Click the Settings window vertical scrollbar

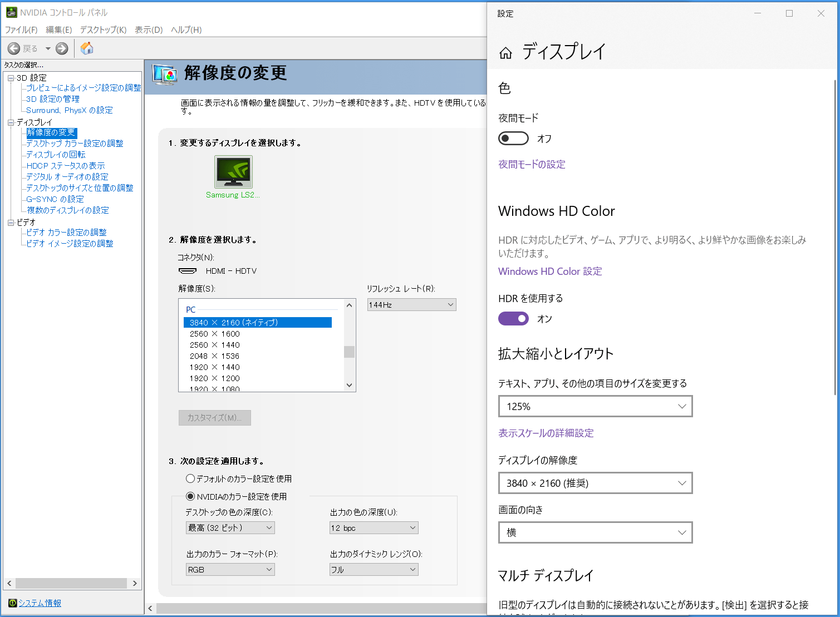(835, 238)
